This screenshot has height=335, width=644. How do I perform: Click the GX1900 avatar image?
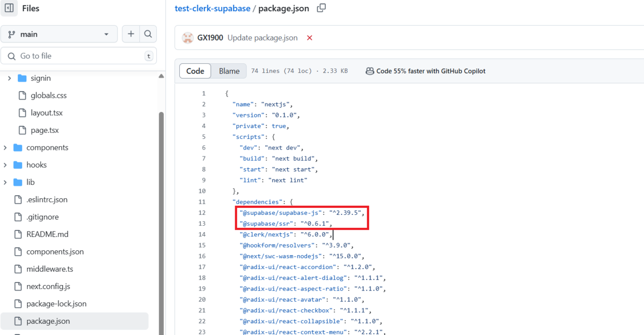pyautogui.click(x=187, y=38)
